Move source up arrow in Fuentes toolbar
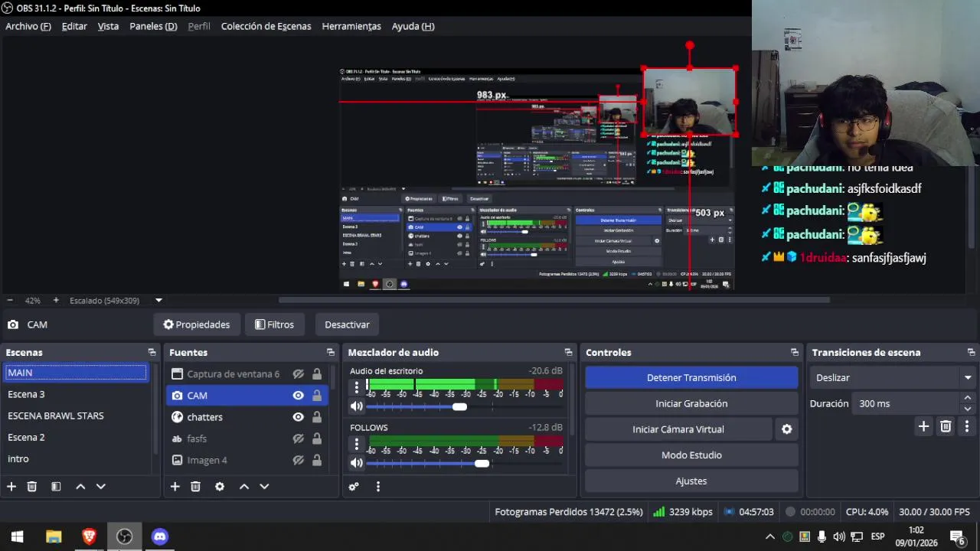This screenshot has height=551, width=980. [x=244, y=487]
